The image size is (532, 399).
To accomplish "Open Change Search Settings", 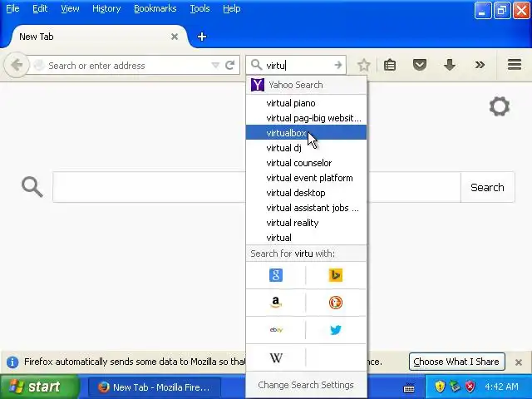I will click(306, 385).
